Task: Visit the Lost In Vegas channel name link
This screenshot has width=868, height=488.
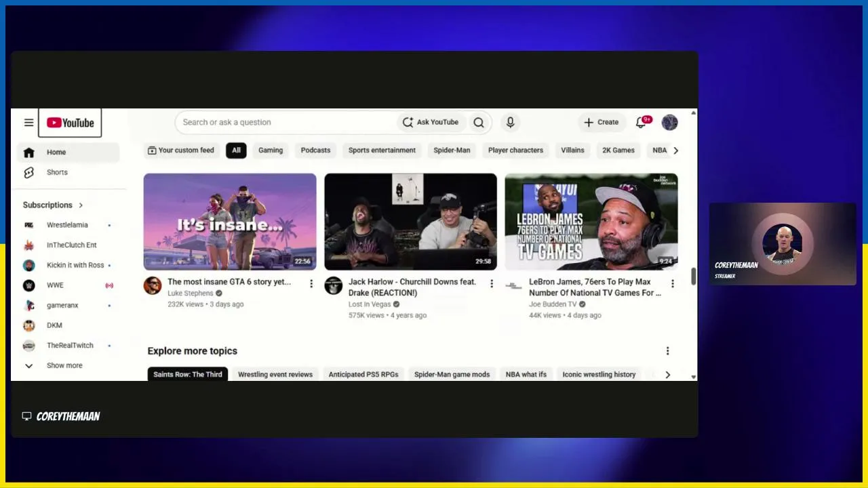Action: coord(370,304)
